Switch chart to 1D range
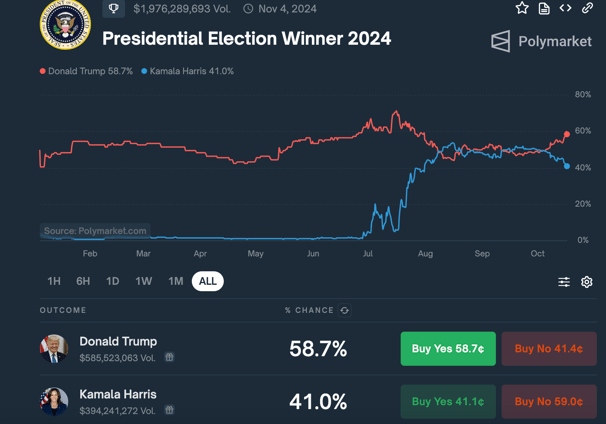The image size is (606, 424). (x=113, y=281)
